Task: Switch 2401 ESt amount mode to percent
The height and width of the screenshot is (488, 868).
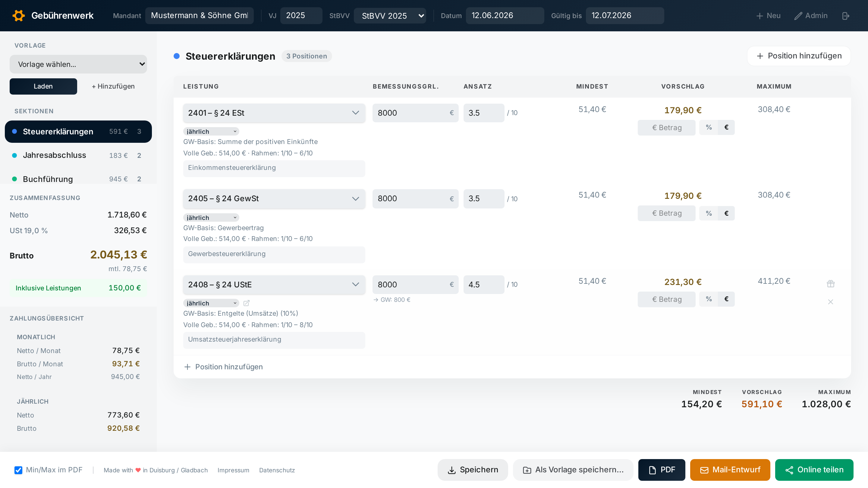Action: tap(709, 127)
